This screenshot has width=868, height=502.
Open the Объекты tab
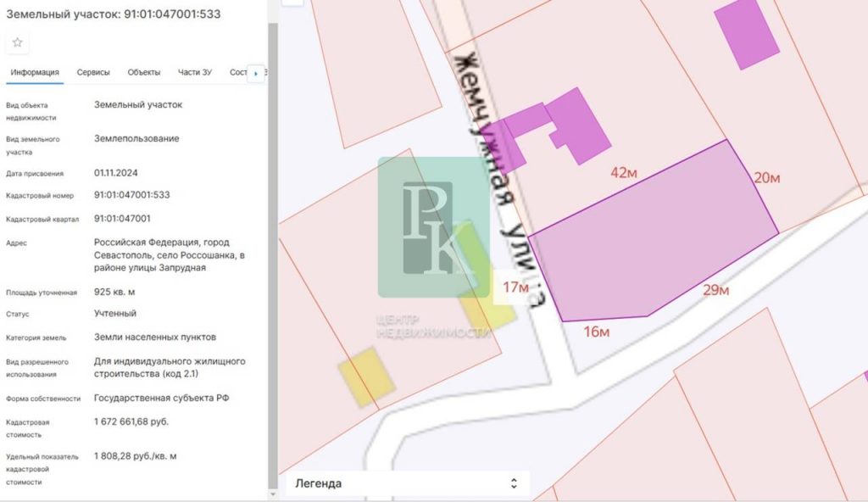(144, 73)
